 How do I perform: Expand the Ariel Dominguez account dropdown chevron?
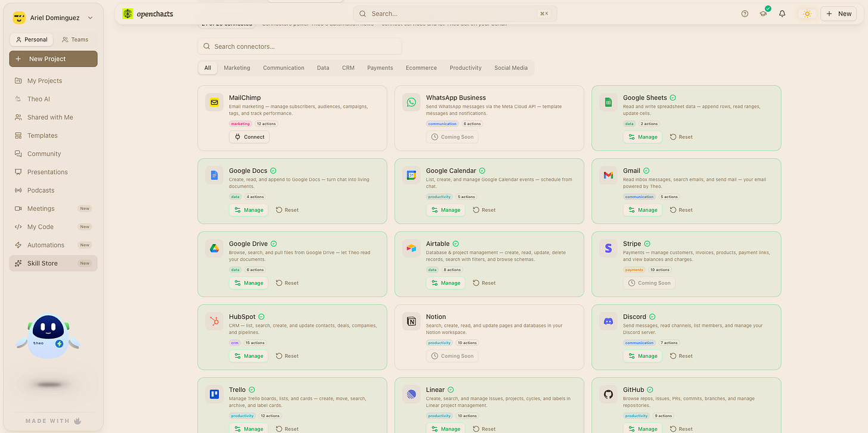tap(90, 18)
